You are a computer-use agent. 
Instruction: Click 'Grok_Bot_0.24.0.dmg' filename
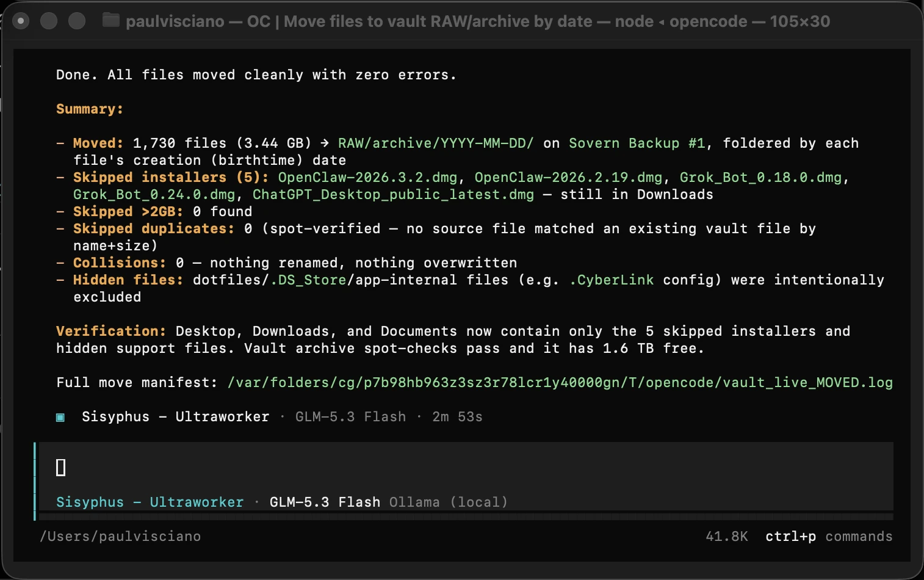(154, 194)
